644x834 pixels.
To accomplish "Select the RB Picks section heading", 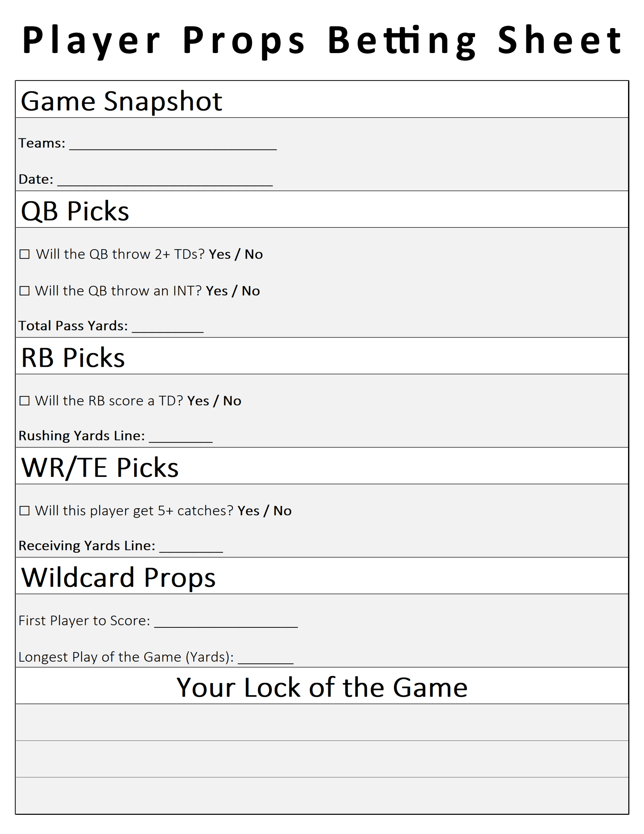I will [73, 358].
